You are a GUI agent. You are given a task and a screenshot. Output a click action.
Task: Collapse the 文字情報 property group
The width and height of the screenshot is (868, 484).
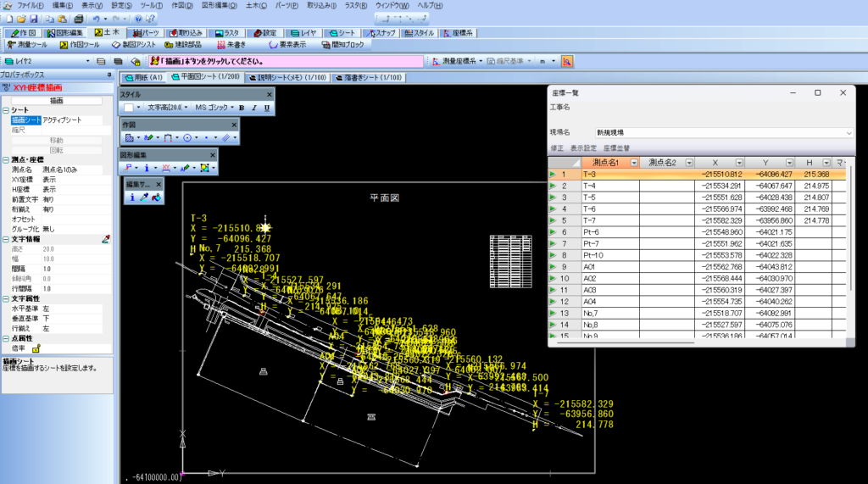[5, 239]
